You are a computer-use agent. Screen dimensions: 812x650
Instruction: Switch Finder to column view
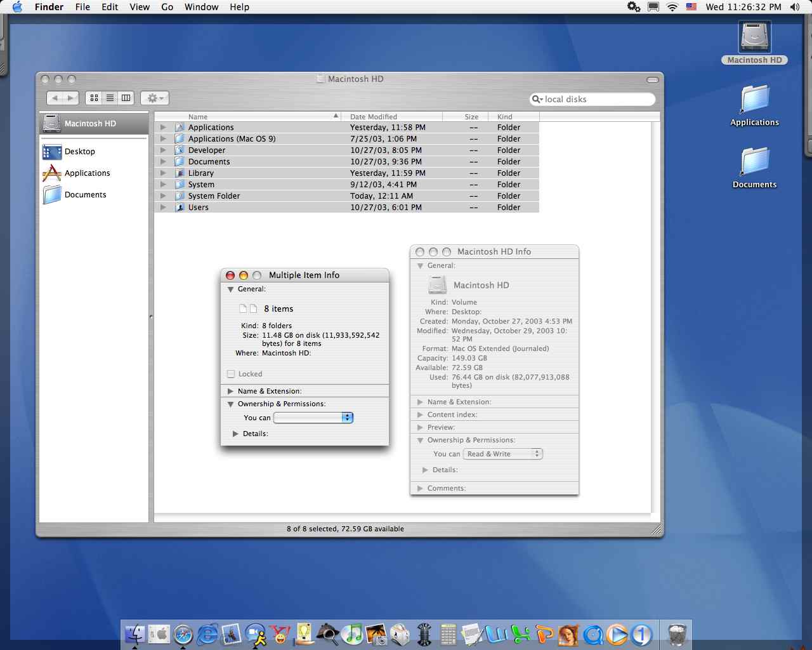coord(126,98)
